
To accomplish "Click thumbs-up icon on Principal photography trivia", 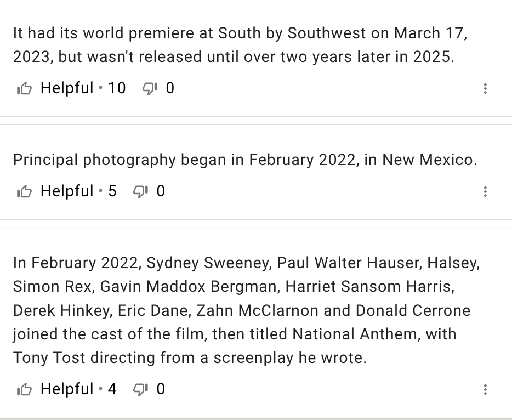I will (24, 191).
